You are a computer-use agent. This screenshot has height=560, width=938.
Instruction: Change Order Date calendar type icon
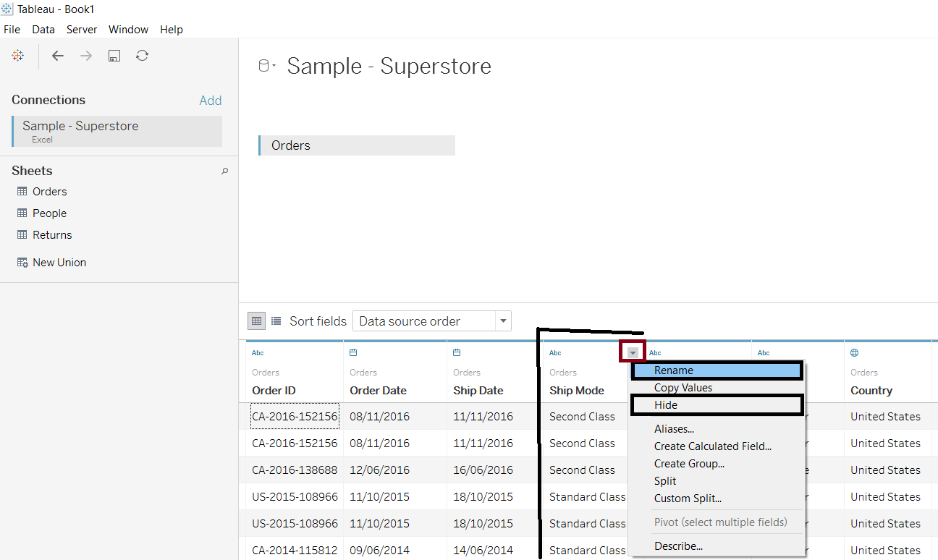tap(353, 353)
